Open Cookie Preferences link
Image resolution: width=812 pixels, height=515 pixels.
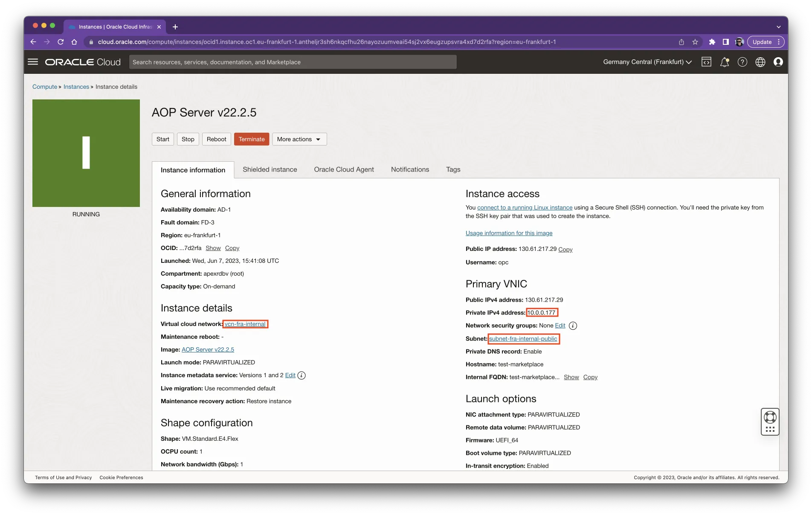pos(122,477)
